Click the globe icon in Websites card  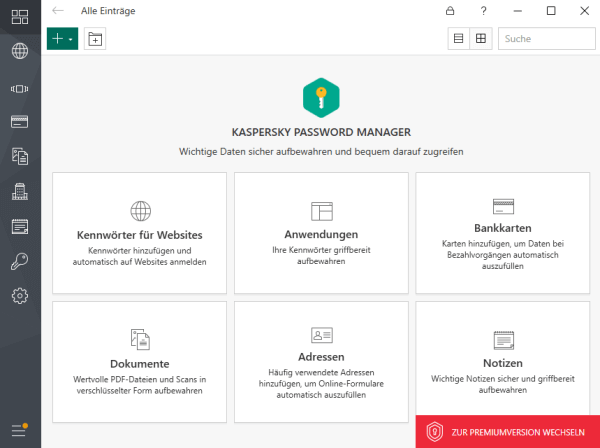(140, 211)
